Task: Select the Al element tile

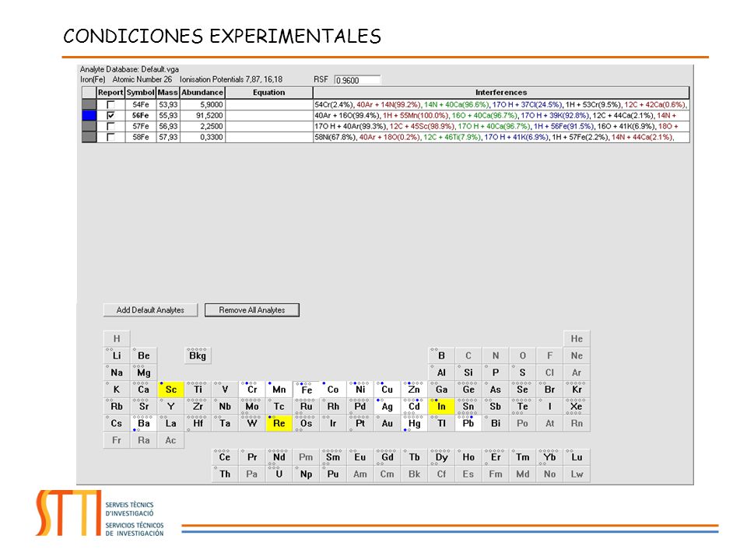Action: (442, 373)
